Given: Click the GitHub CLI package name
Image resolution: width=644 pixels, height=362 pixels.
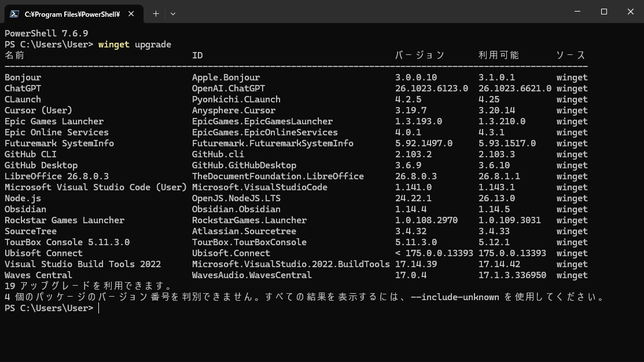Looking at the screenshot, I should pos(31,154).
